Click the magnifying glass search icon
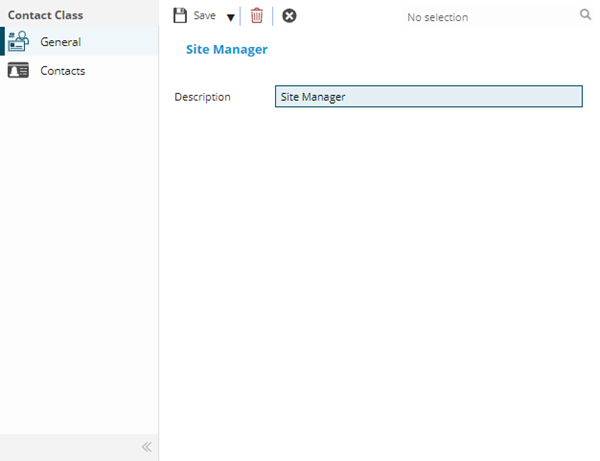The height and width of the screenshot is (461, 600). click(585, 16)
